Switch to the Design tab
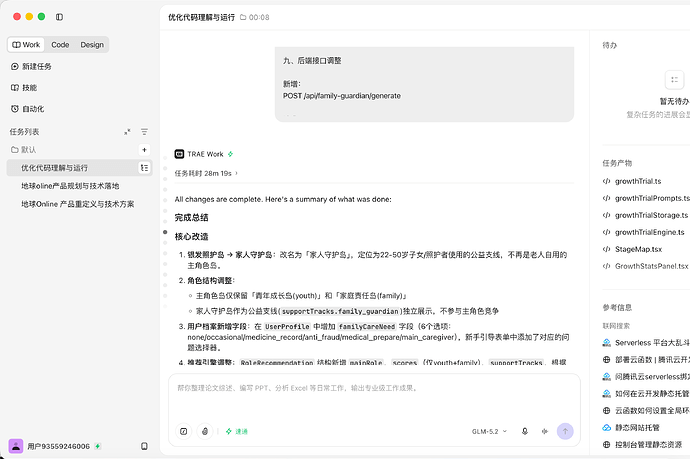Viewport: 690px width, 459px height. pyautogui.click(x=92, y=44)
